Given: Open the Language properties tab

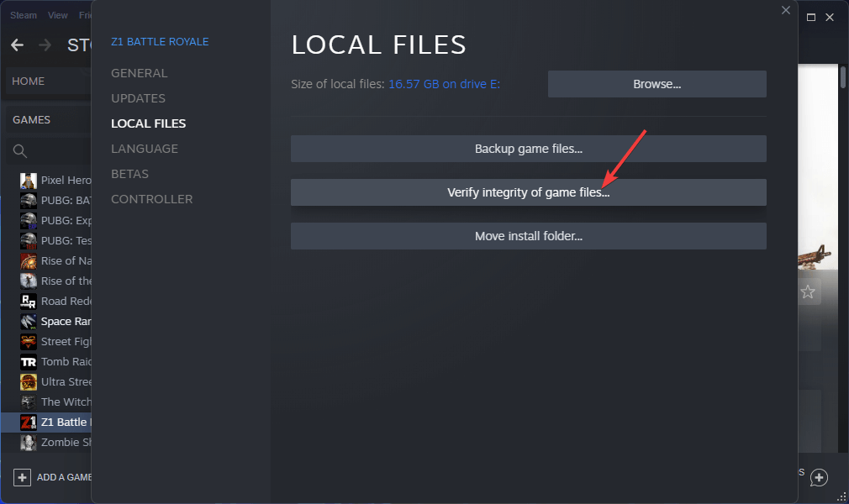Looking at the screenshot, I should tap(145, 149).
